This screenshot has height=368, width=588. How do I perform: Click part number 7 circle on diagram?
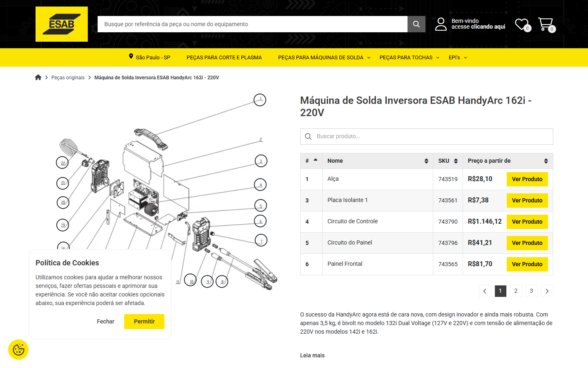[x=261, y=240]
